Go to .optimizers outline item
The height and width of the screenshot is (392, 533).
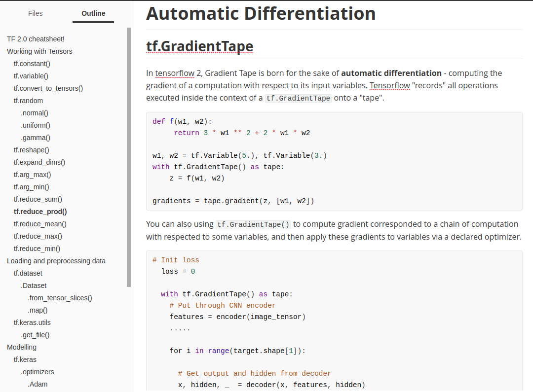point(38,372)
